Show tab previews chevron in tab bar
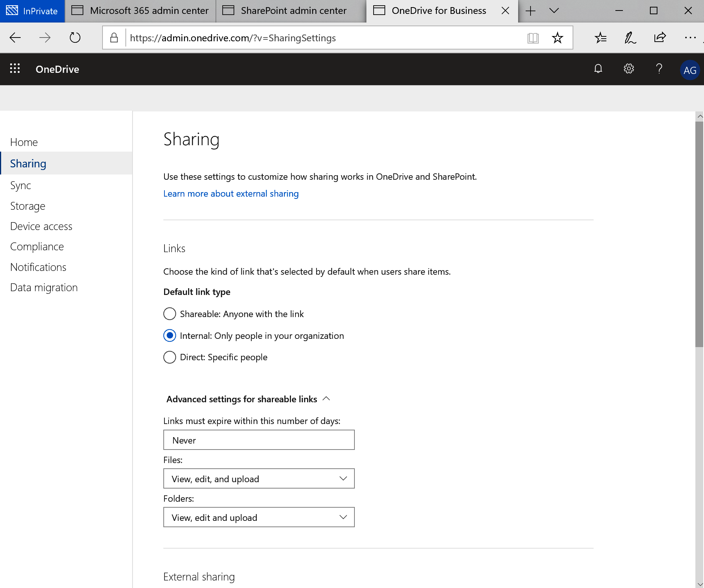 (554, 11)
